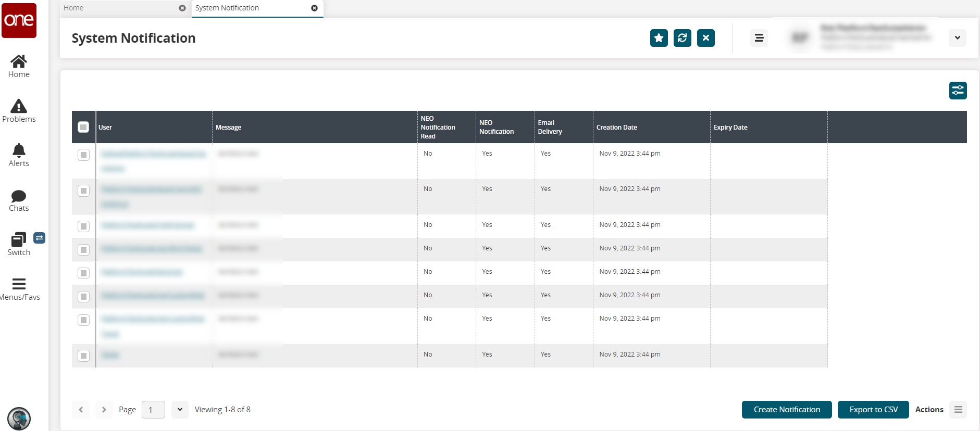Open the Chats bubble icon
The width and height of the screenshot is (980, 431).
[19, 196]
